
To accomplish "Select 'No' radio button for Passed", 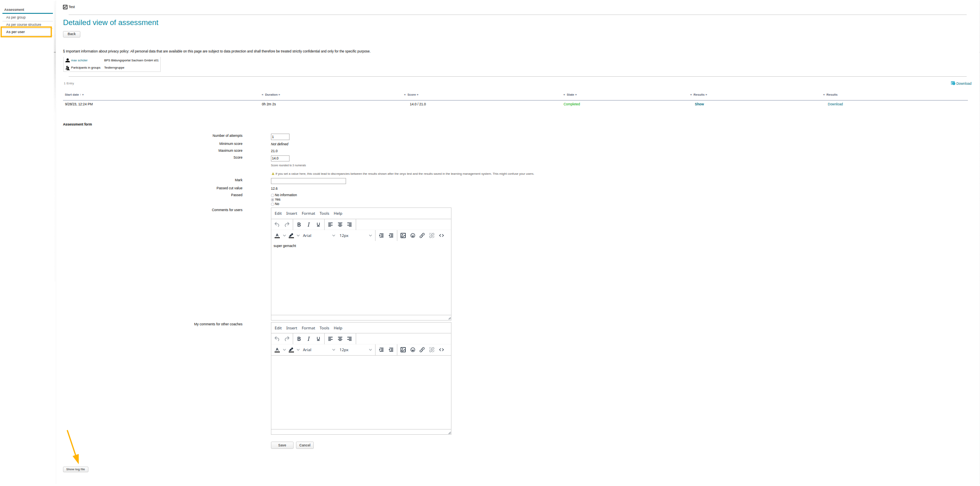I will coord(273,204).
